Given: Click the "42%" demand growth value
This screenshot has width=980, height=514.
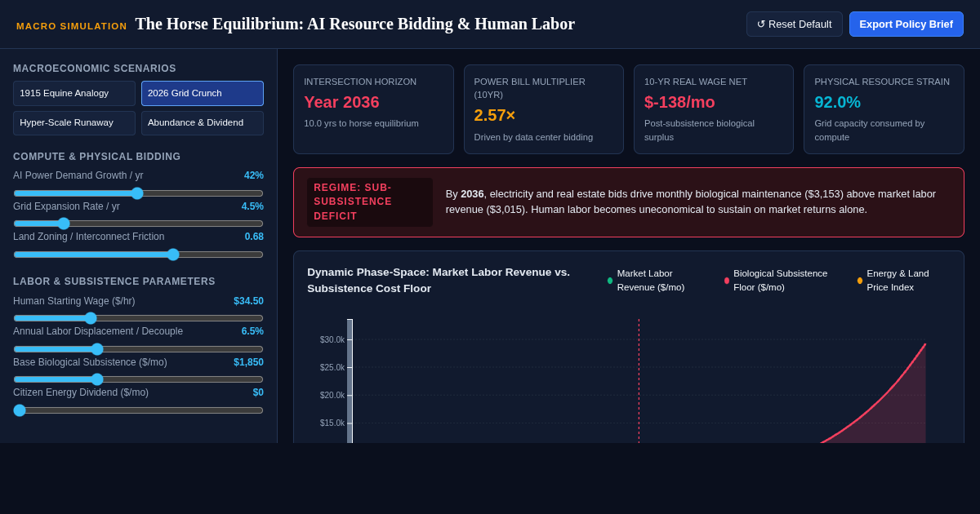Looking at the screenshot, I should coord(254,175).
